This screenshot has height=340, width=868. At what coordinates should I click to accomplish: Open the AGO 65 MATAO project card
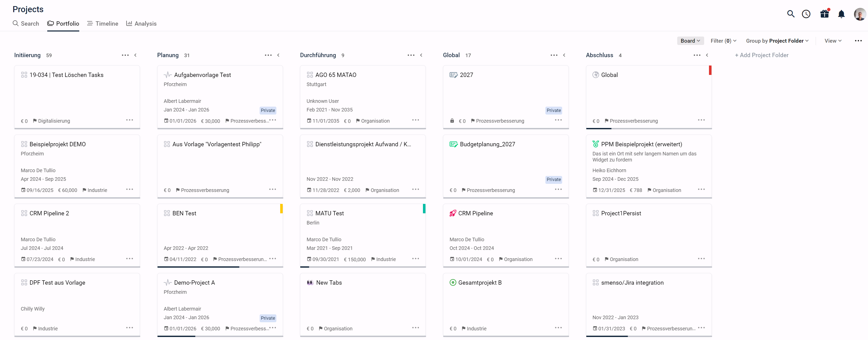(x=362, y=97)
